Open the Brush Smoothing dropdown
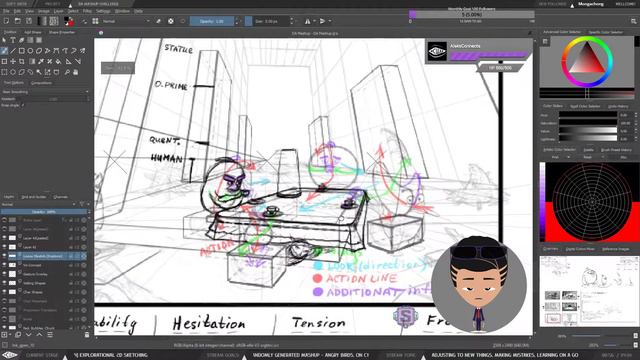The image size is (640, 360). [45, 92]
